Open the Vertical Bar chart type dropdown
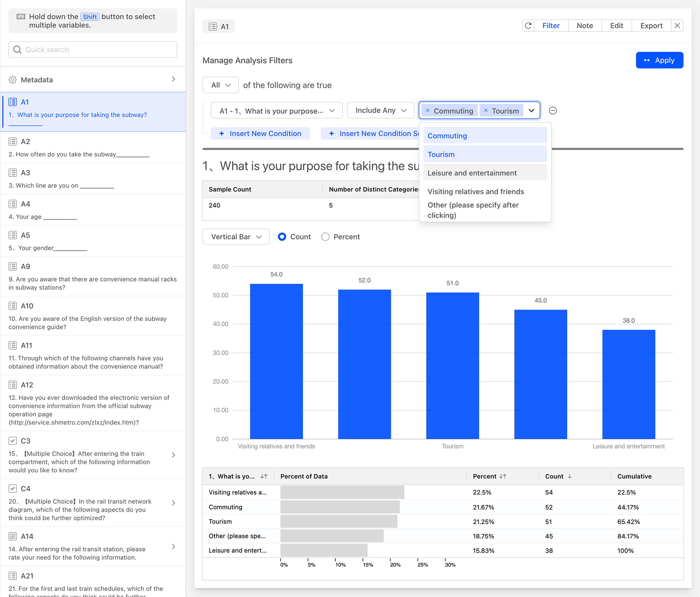The image size is (700, 597). (x=236, y=237)
